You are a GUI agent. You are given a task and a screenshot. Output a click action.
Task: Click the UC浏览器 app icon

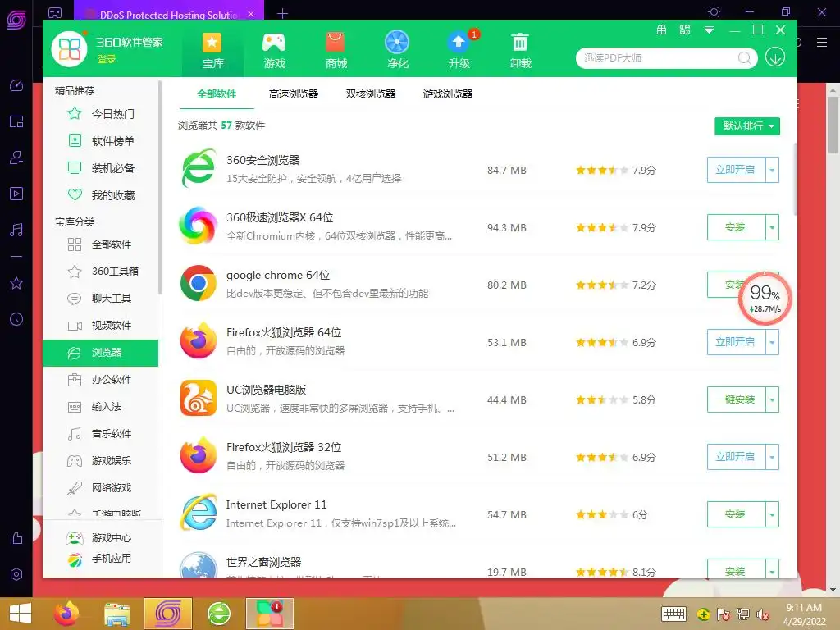click(199, 398)
